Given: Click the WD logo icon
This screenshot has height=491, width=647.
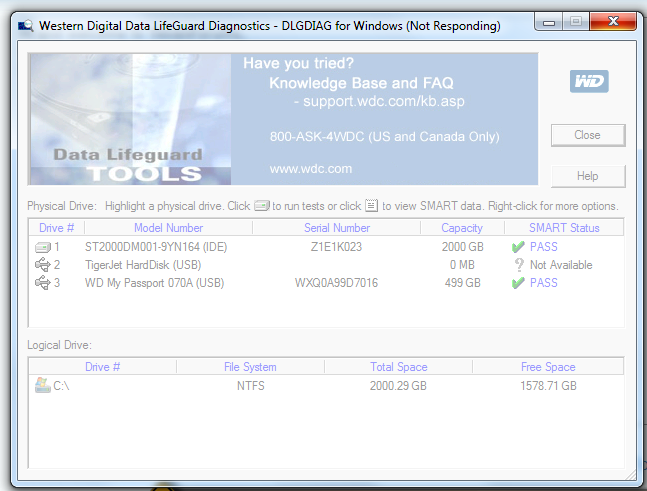Looking at the screenshot, I should [x=589, y=81].
